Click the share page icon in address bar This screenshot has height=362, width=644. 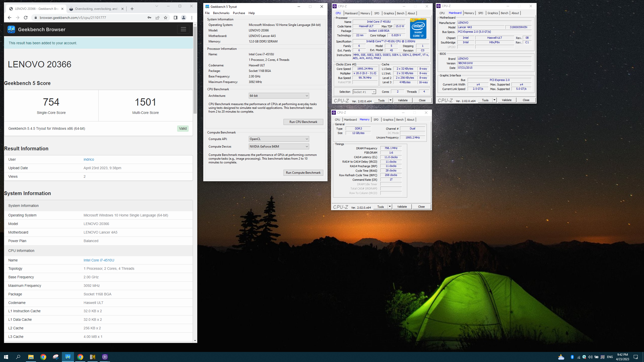tap(157, 18)
